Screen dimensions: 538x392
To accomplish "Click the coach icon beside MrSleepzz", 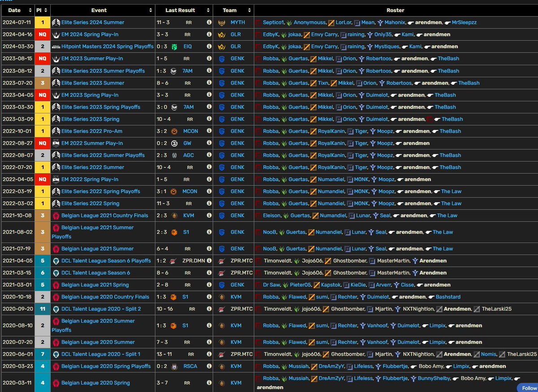I will click(x=447, y=22).
